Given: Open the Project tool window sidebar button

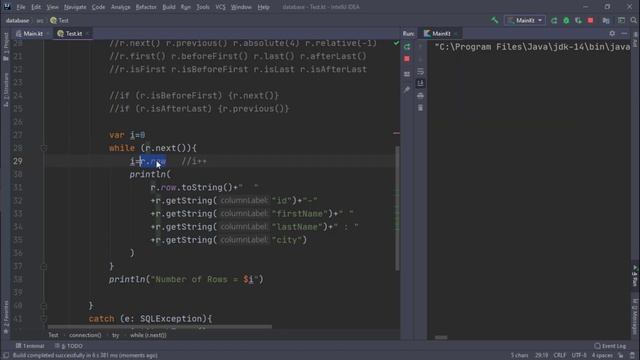Looking at the screenshot, I should [5, 47].
